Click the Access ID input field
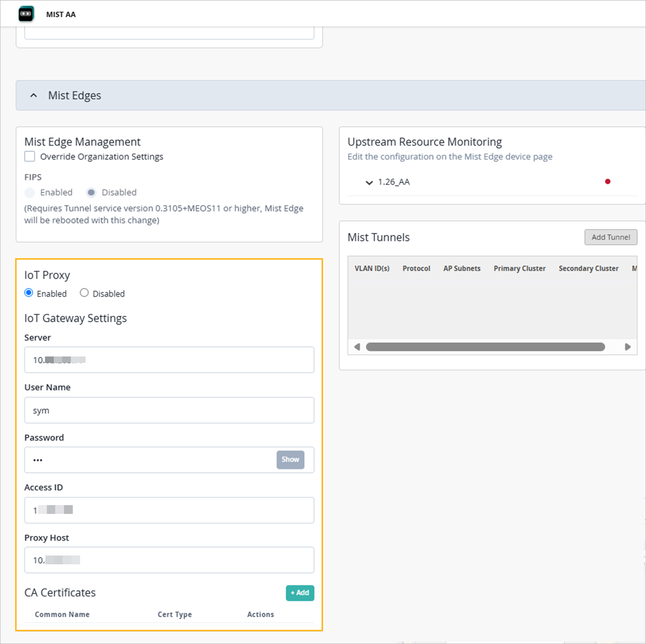The image size is (646, 644). click(x=169, y=510)
